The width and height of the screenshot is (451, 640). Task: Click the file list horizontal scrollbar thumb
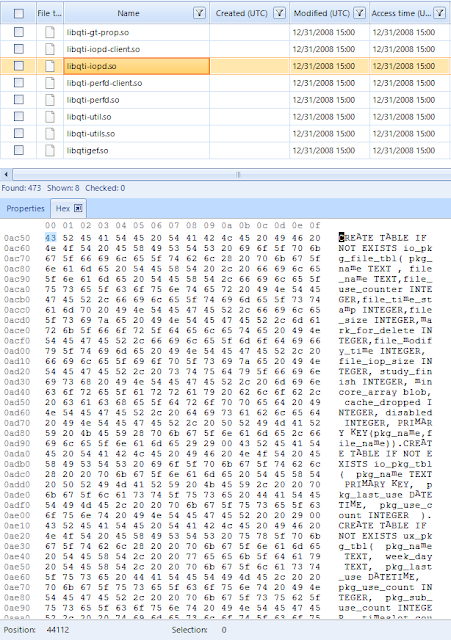coord(238,175)
